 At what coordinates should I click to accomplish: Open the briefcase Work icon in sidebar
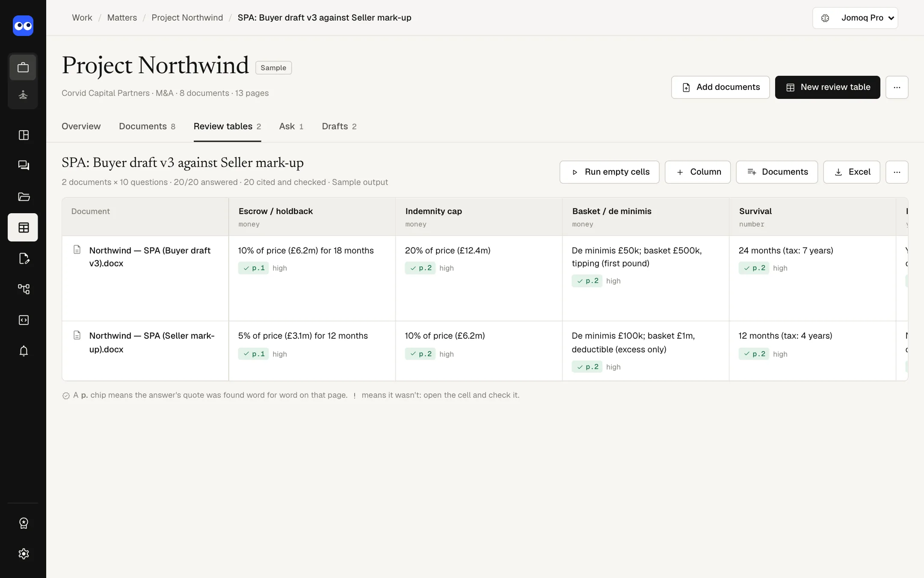click(x=23, y=67)
